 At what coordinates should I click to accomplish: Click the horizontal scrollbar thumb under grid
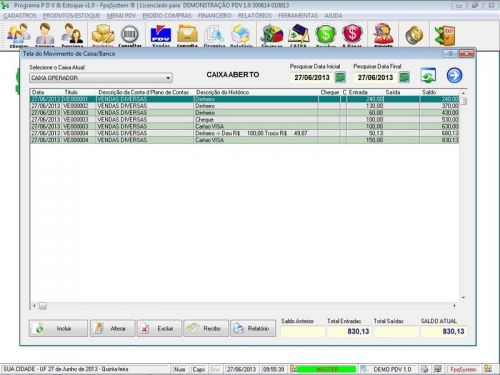(43, 306)
